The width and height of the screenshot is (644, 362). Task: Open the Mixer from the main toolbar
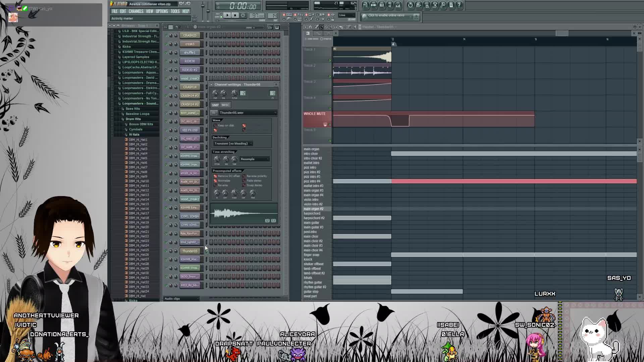coord(398,5)
